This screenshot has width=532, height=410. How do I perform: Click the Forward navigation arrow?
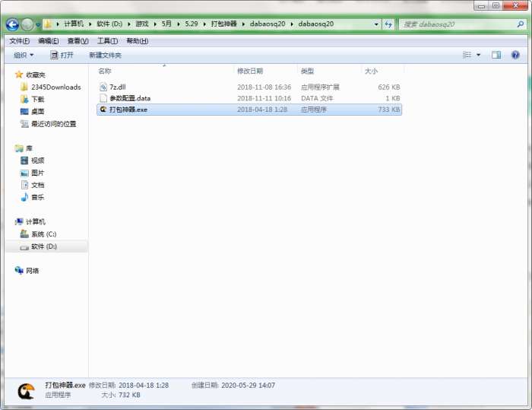pyautogui.click(x=27, y=24)
